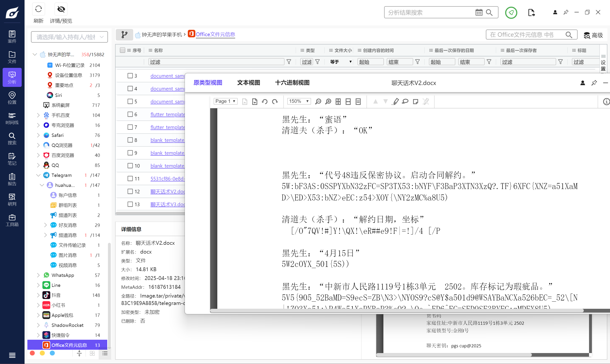
Task: Click the 名称 column filter field
Action: pyautogui.click(x=216, y=62)
